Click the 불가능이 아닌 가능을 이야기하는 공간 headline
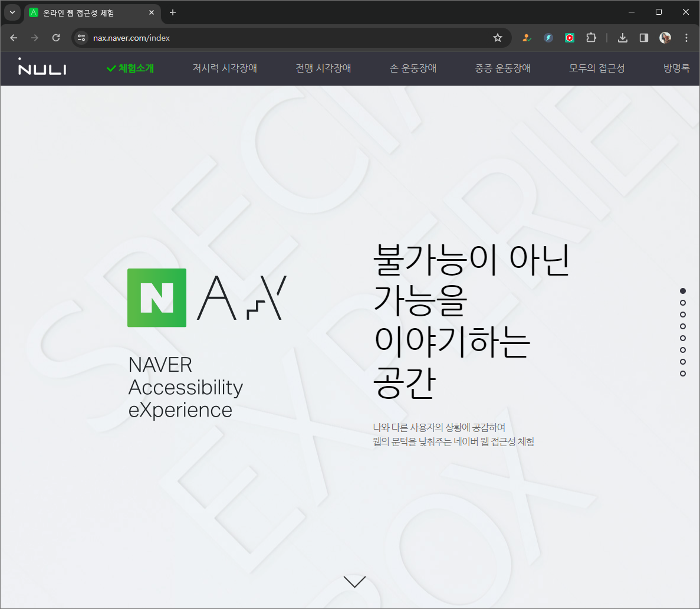Image resolution: width=700 pixels, height=609 pixels. click(471, 321)
